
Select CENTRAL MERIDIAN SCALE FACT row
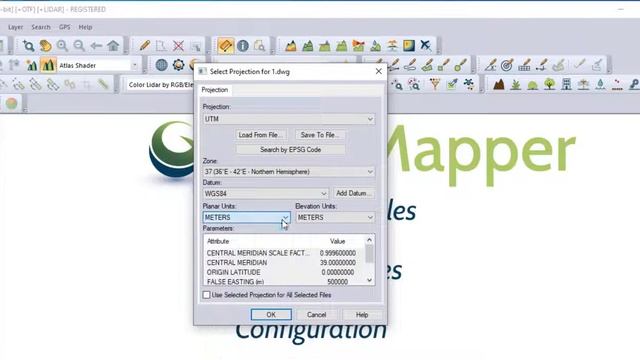pos(281,253)
